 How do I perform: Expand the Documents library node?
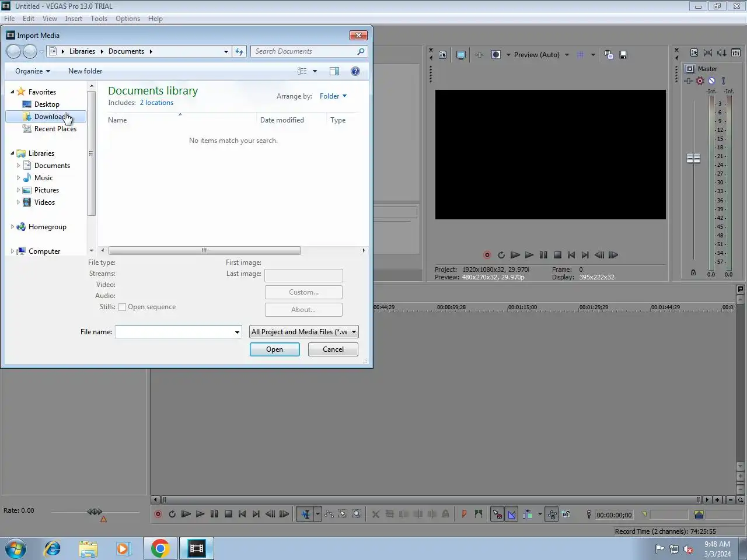tap(18, 166)
